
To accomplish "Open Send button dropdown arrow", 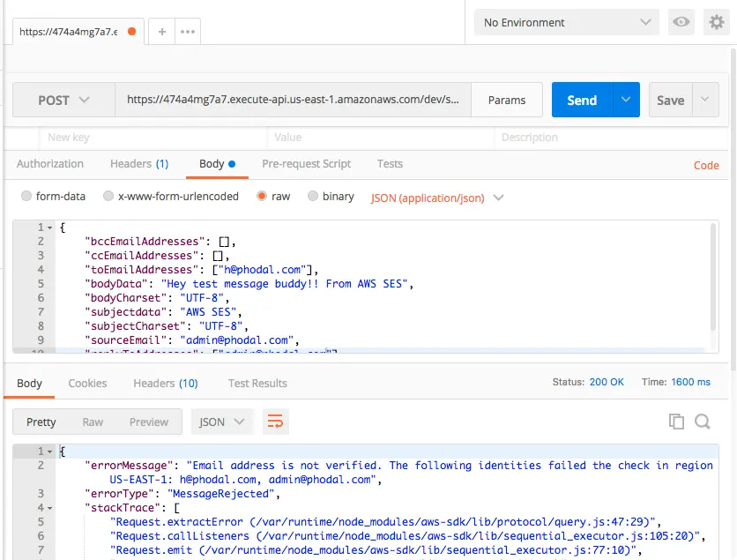I will tap(626, 100).
